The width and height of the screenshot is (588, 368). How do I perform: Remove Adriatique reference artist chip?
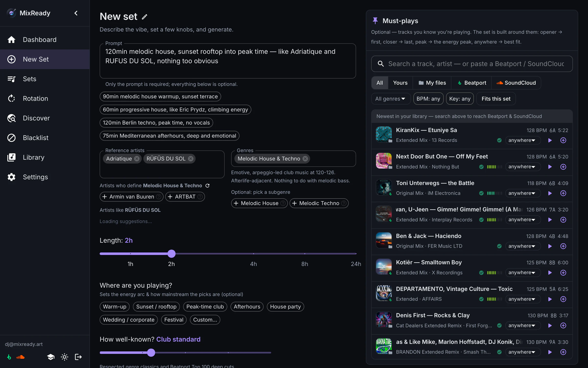[137, 159]
